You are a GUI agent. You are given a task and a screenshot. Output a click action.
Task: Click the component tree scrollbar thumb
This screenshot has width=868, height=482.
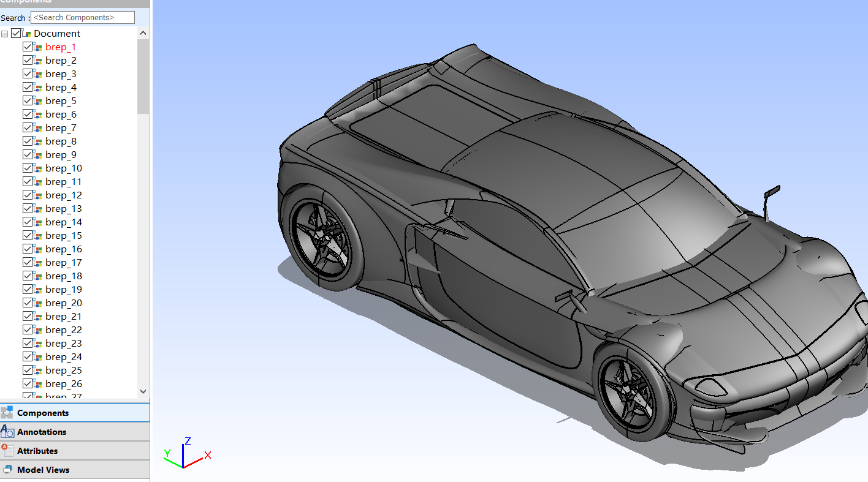[143, 77]
